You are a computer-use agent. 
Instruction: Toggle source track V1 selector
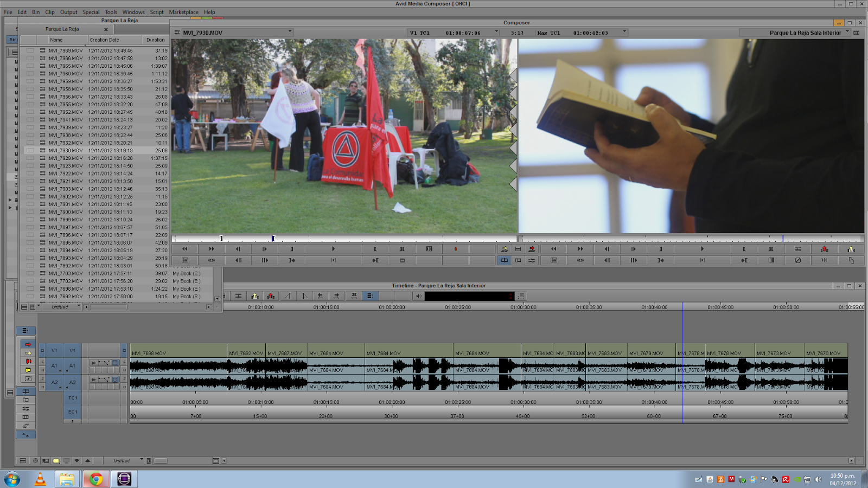pos(54,350)
